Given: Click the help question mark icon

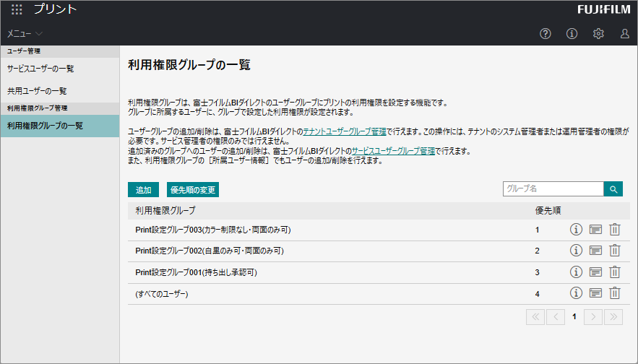Looking at the screenshot, I should click(546, 34).
